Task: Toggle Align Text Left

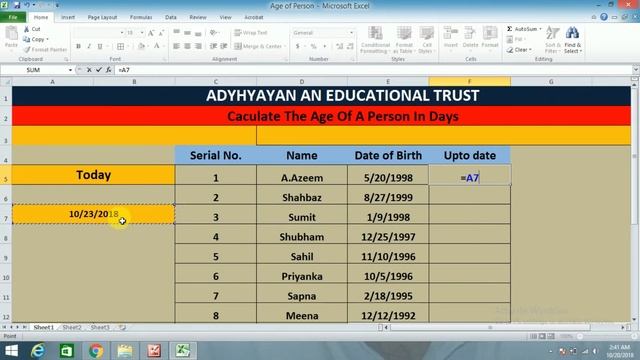Action: pyautogui.click(x=176, y=47)
